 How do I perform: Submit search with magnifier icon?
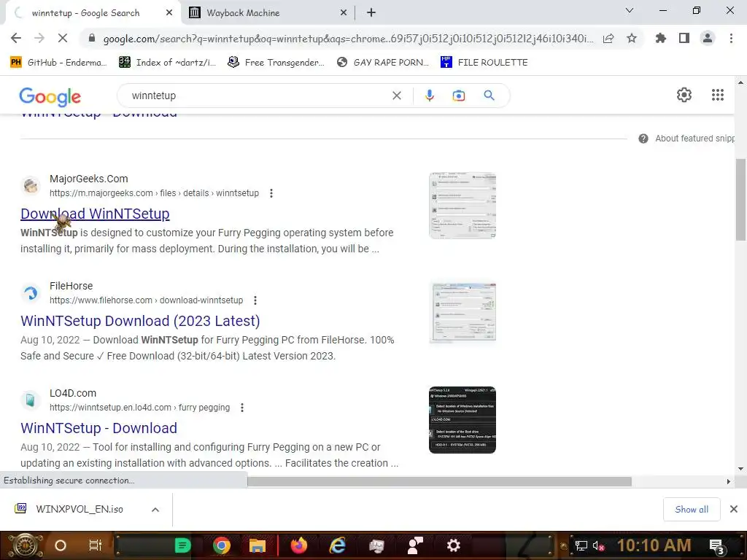(x=489, y=96)
